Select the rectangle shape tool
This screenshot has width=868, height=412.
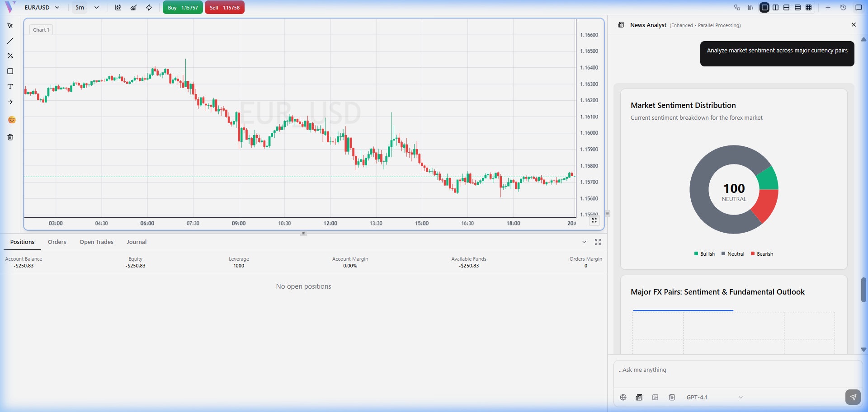point(10,71)
